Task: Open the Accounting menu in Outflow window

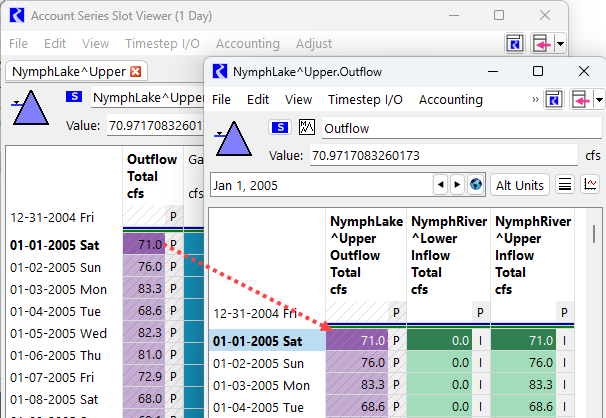Action: tap(450, 100)
